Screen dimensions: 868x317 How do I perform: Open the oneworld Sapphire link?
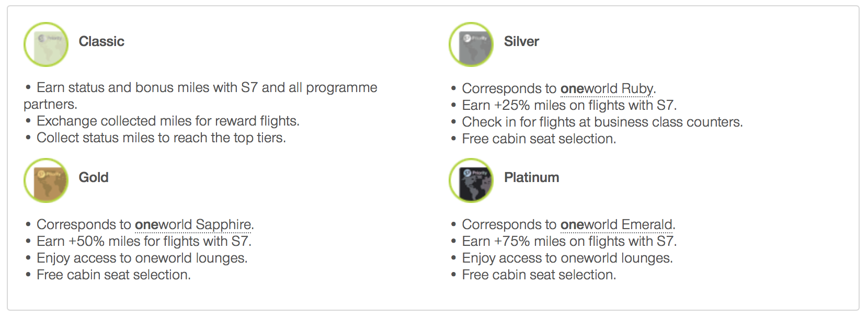[193, 224]
